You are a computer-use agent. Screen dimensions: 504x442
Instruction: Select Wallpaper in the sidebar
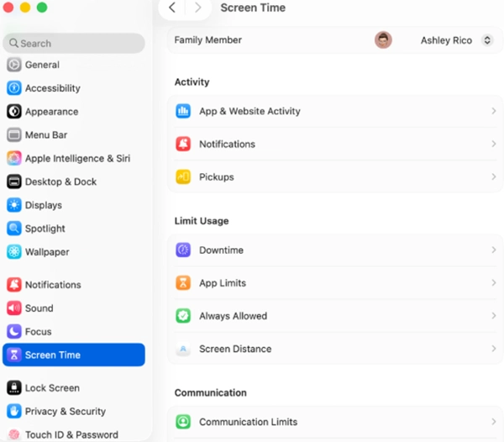[x=74, y=252]
